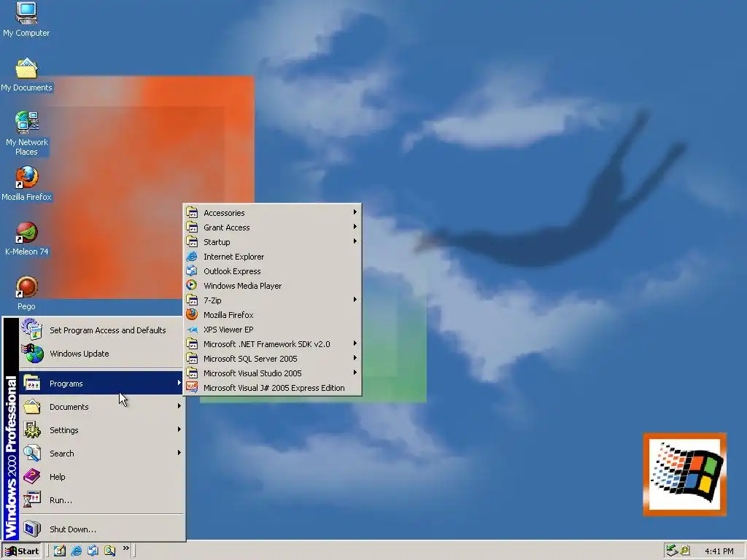
Task: Click the Safely Remove Hardware tray icon
Action: [x=672, y=551]
